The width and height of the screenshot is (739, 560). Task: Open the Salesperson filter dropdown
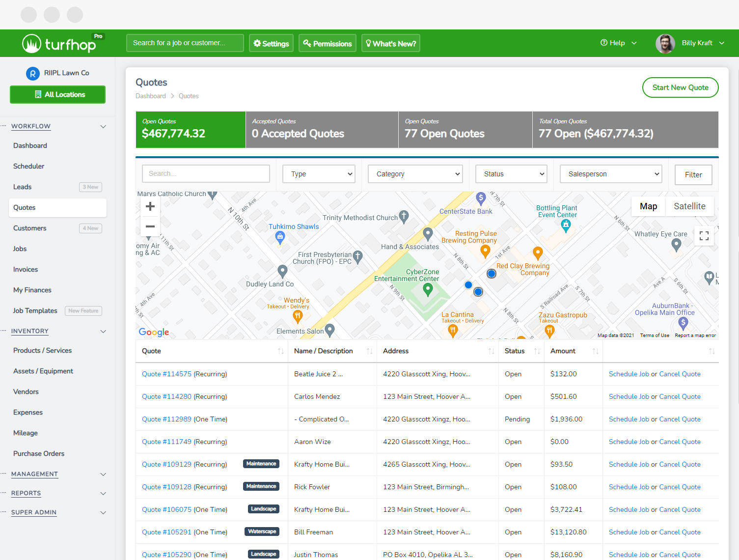point(611,174)
